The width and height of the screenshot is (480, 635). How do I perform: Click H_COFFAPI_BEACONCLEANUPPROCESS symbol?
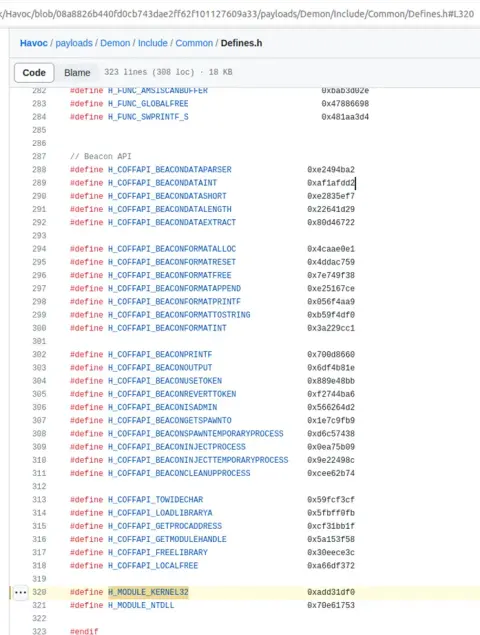179,473
